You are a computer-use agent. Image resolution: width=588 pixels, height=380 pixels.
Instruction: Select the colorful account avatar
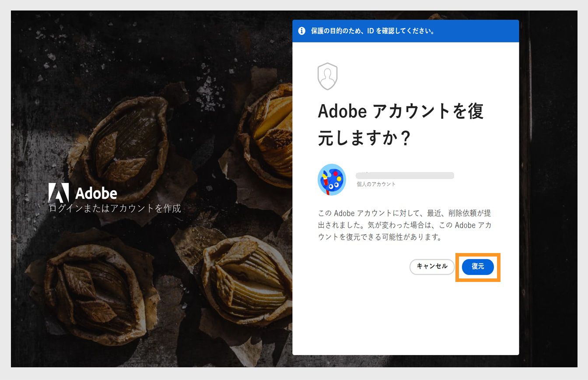pyautogui.click(x=331, y=179)
